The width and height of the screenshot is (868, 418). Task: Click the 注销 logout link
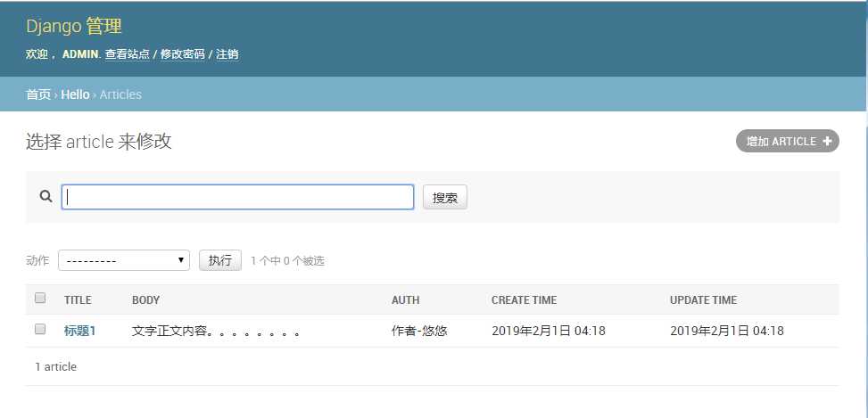[x=227, y=54]
